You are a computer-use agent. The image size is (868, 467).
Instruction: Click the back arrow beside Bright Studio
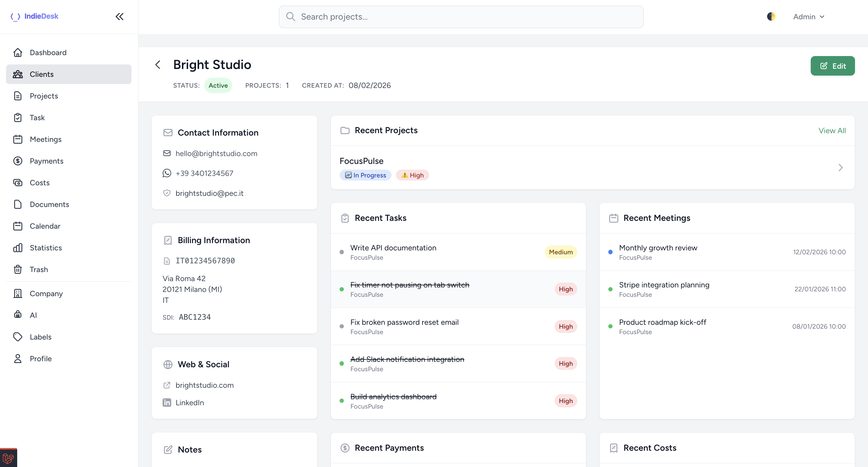(x=158, y=65)
